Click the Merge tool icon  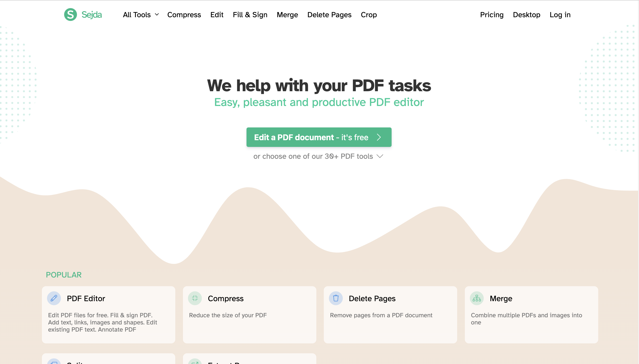477,298
